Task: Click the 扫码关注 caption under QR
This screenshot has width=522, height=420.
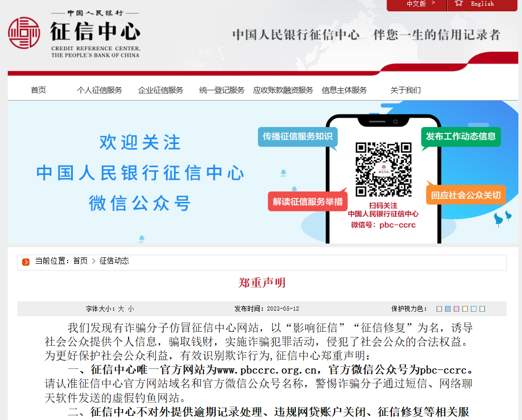Action: pyautogui.click(x=383, y=205)
